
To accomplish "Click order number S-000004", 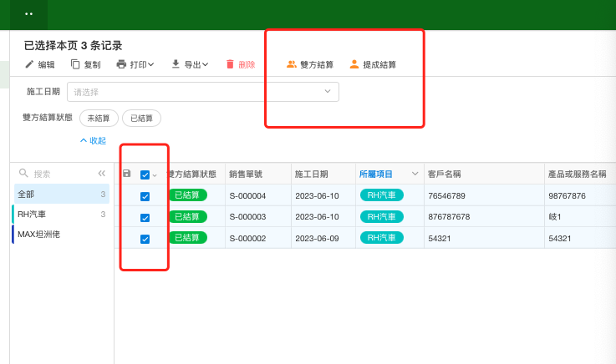I will (247, 195).
